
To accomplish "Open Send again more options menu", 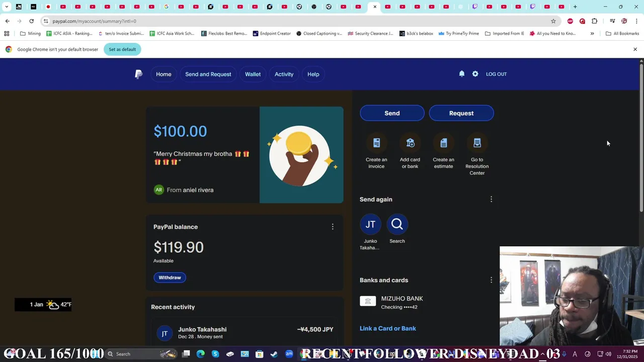I will coord(492,200).
